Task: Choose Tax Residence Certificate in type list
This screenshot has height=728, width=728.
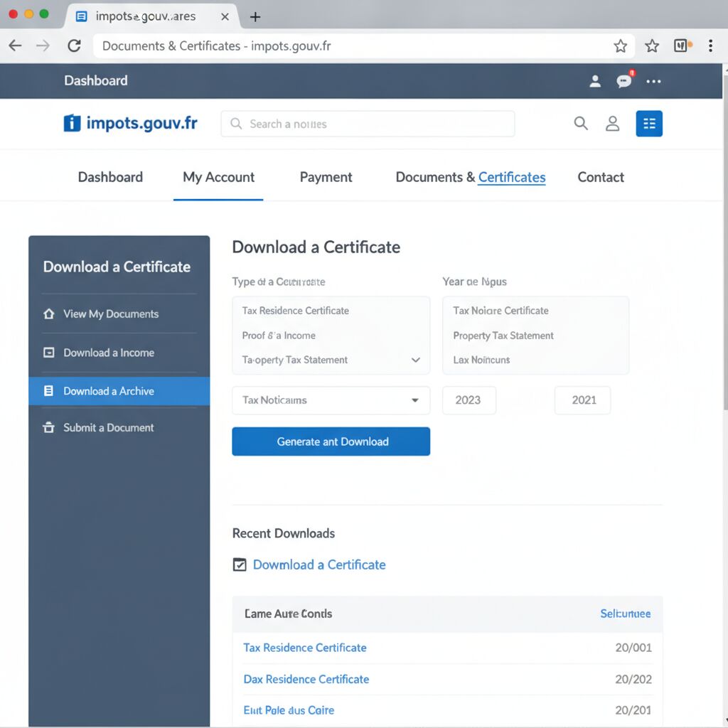Action: 295,311
